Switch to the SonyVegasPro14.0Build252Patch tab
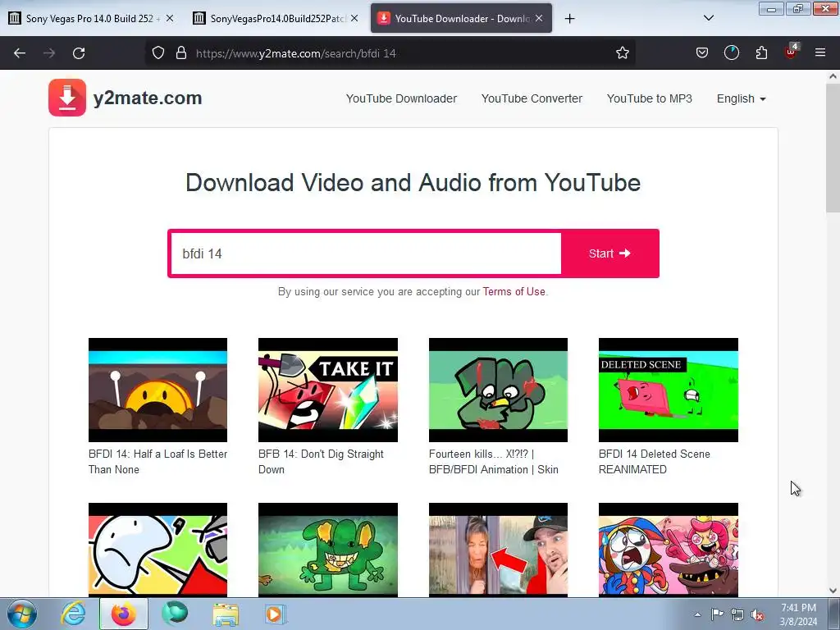Image resolution: width=840 pixels, height=630 pixels. tap(275, 18)
